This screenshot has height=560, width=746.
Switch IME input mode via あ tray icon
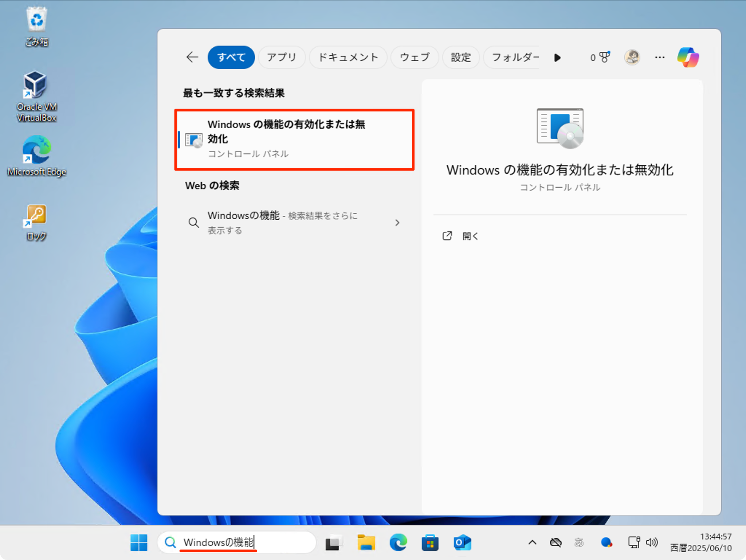pos(578,542)
